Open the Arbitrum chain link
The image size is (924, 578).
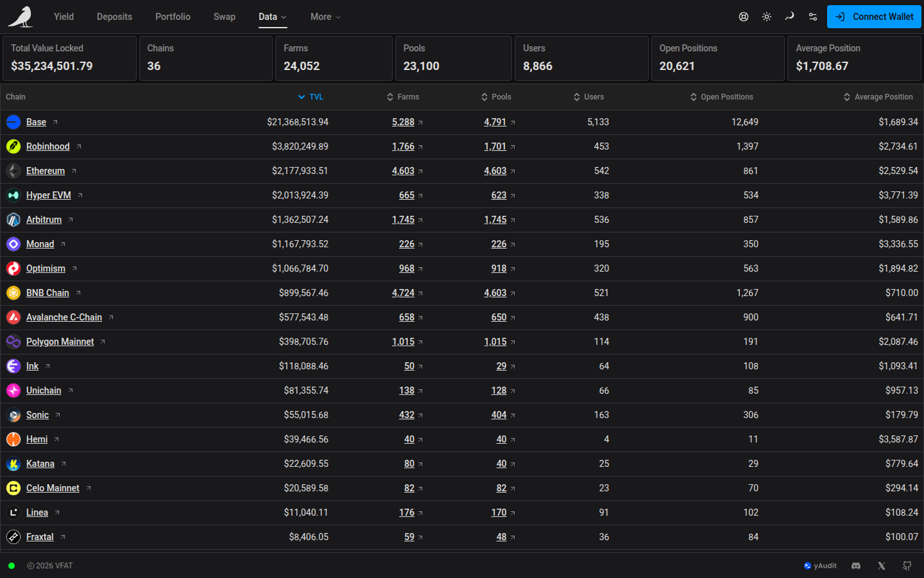coord(44,220)
